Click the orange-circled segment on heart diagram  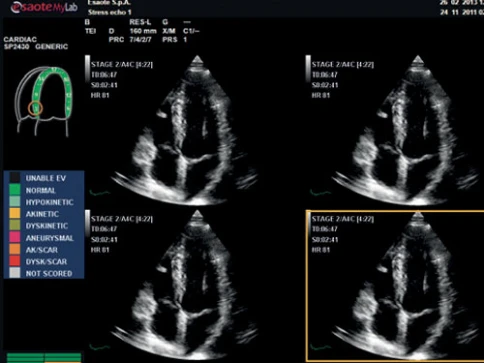point(35,108)
